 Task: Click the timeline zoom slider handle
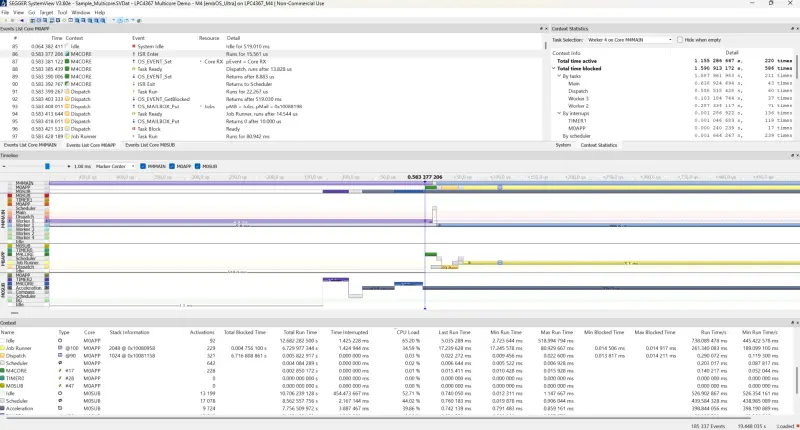[47, 166]
